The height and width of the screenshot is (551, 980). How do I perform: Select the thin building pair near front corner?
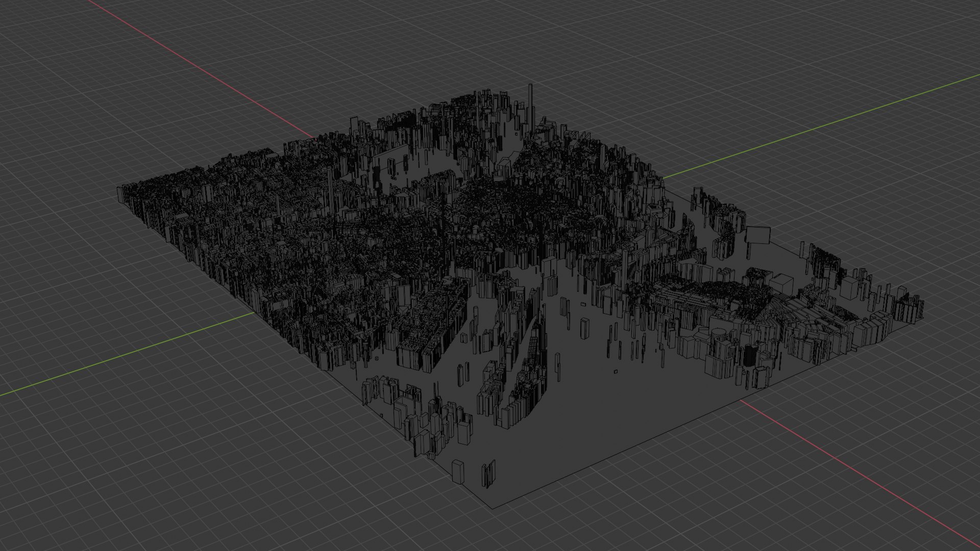489,473
